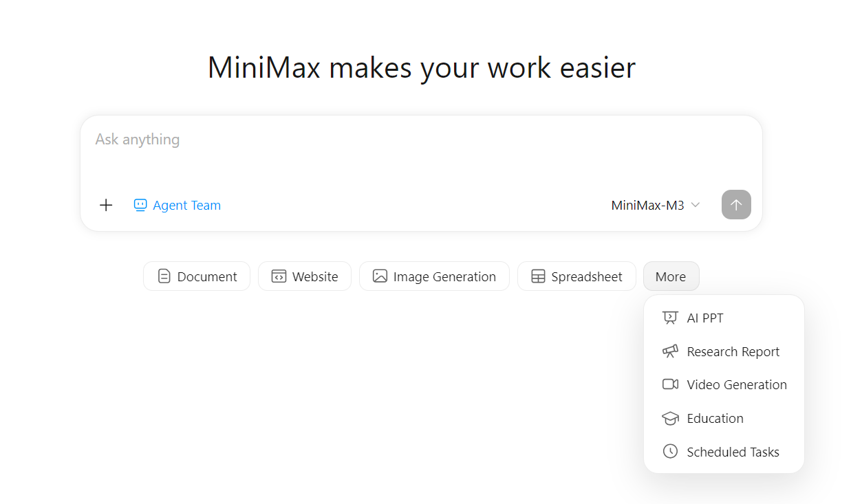Collapse the More menu

tap(671, 276)
